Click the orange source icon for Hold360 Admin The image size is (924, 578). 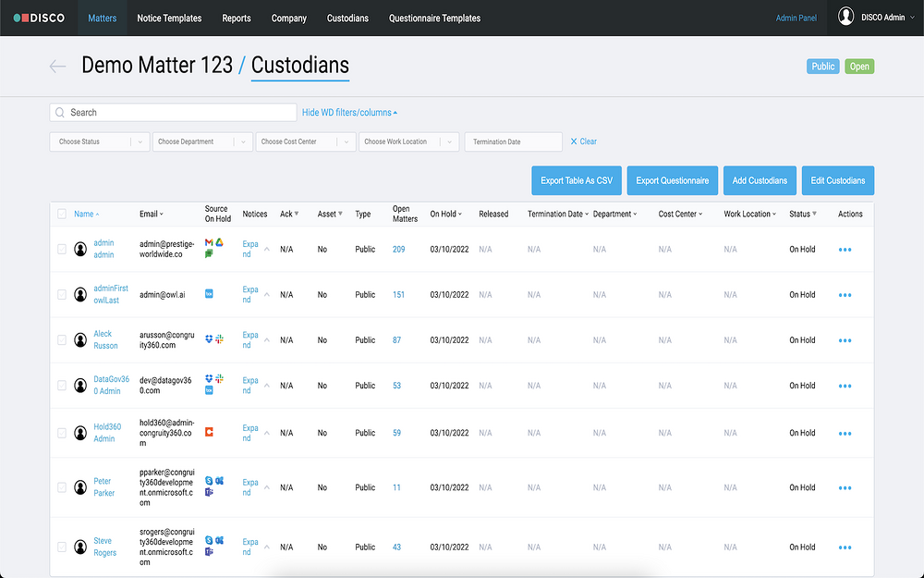point(209,432)
